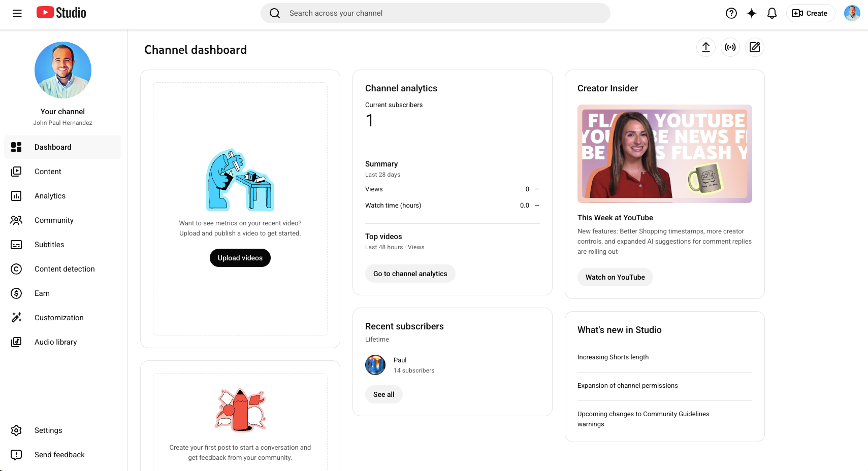See all recent subscribers
The image size is (868, 471).
tap(383, 394)
